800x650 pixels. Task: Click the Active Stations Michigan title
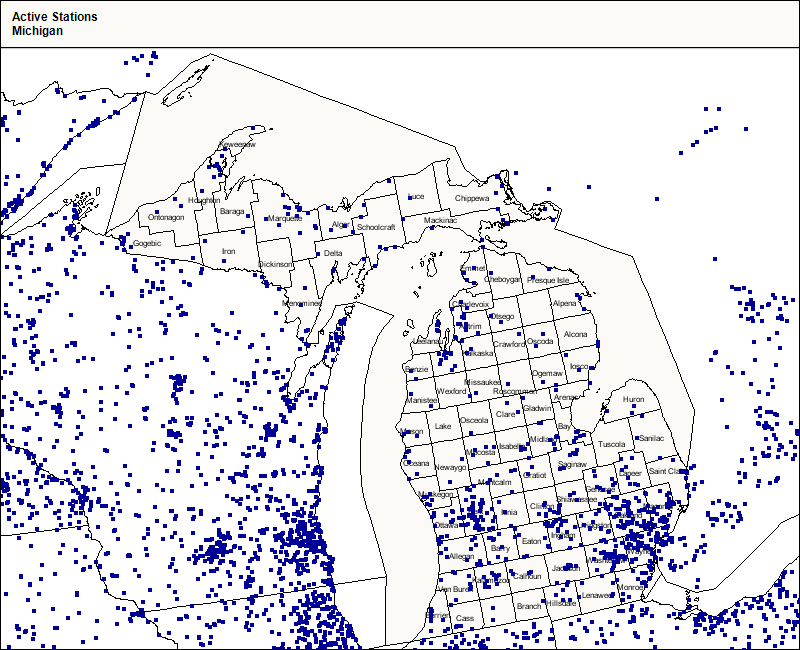pyautogui.click(x=55, y=24)
